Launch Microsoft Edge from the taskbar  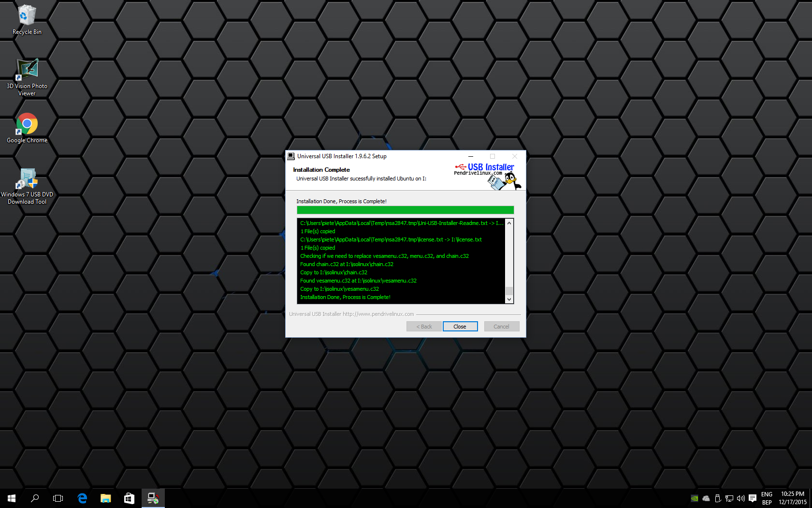82,498
